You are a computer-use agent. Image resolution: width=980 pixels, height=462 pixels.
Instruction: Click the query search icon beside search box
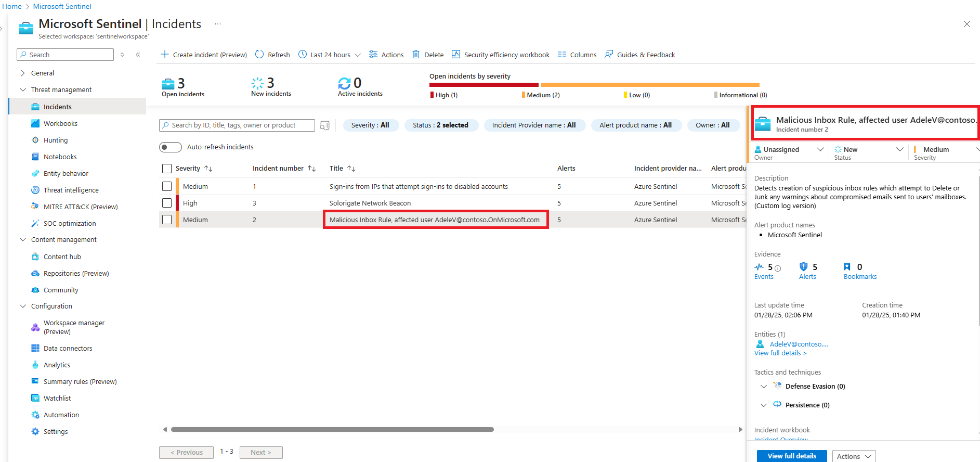point(324,125)
